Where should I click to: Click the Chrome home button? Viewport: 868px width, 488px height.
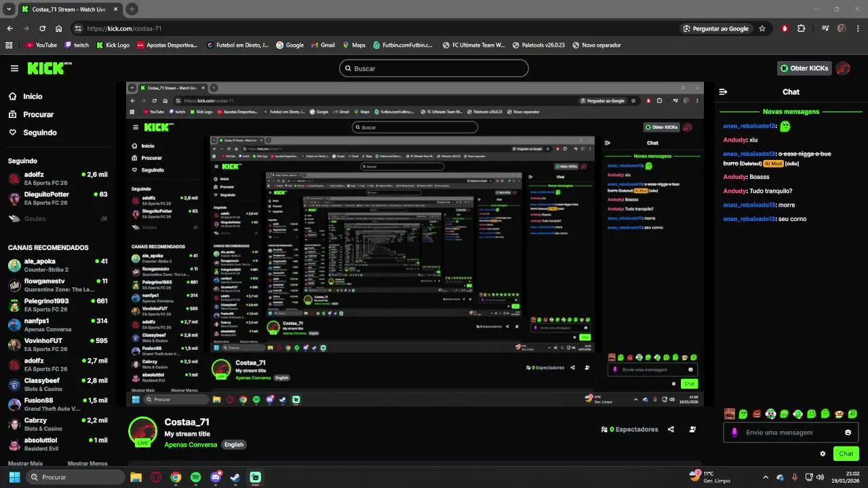click(59, 28)
